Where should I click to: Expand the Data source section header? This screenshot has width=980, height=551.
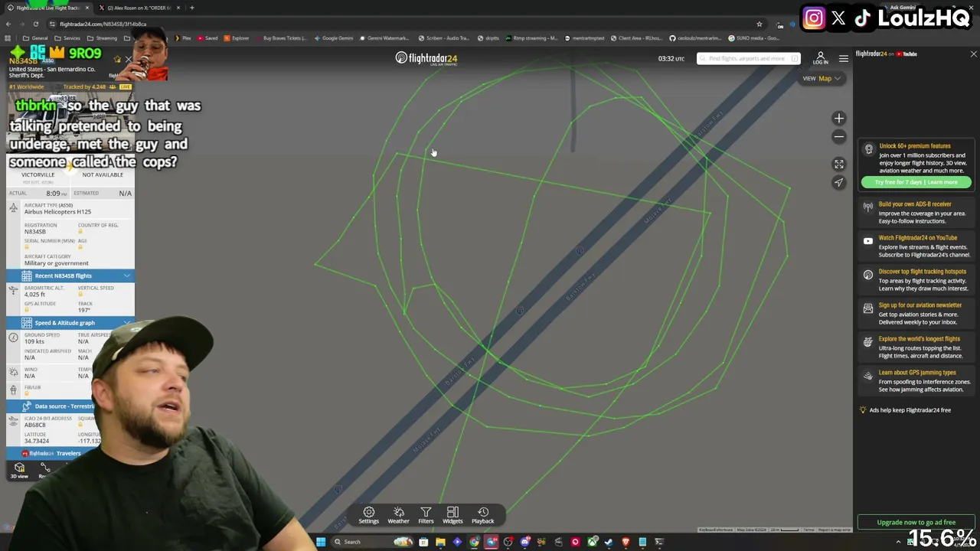52,406
